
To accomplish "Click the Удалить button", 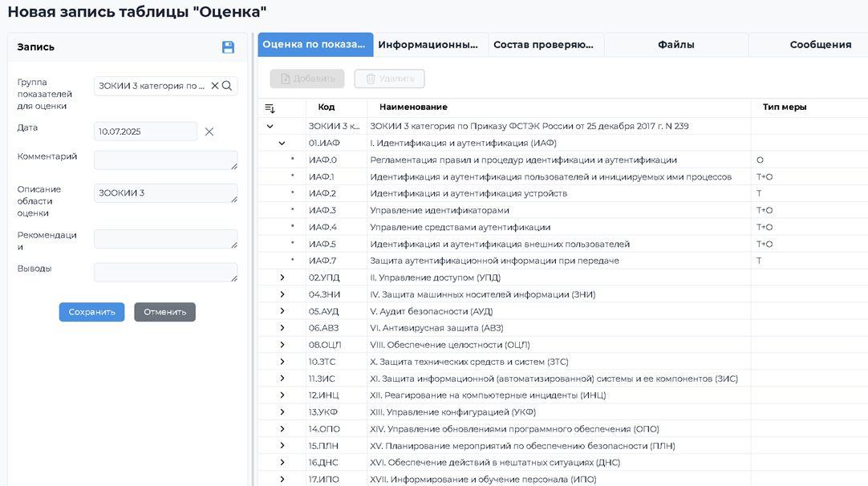I will (390, 79).
